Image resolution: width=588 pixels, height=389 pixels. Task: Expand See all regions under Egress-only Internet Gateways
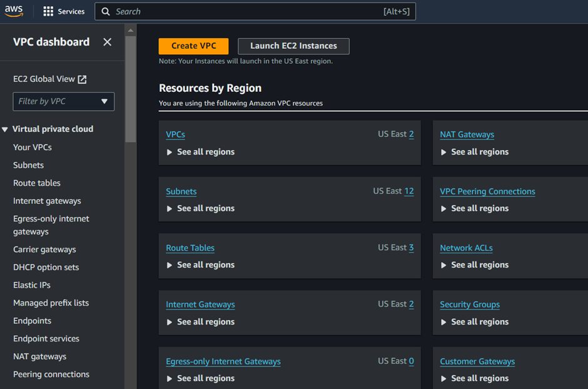pos(201,378)
